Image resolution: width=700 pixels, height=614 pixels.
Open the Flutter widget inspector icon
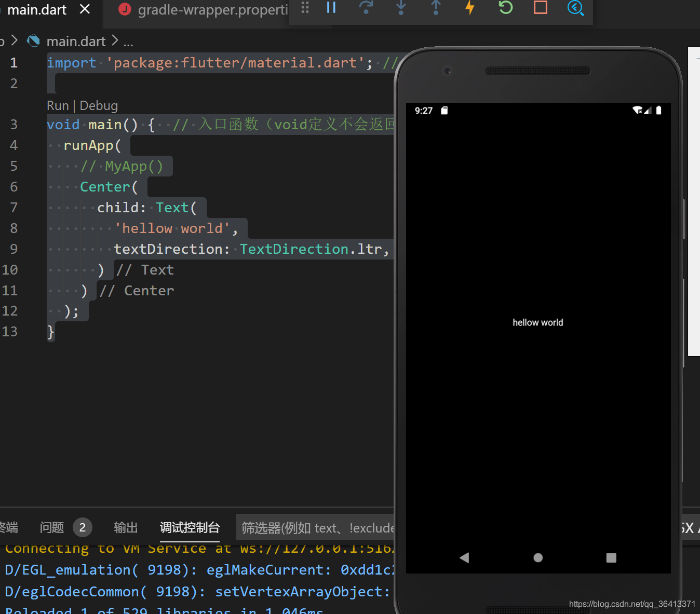point(575,7)
